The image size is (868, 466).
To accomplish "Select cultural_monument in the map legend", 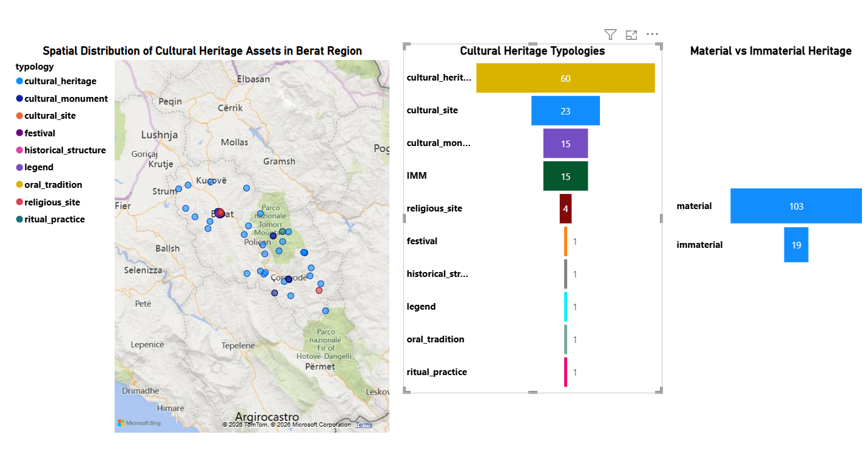I will click(62, 99).
